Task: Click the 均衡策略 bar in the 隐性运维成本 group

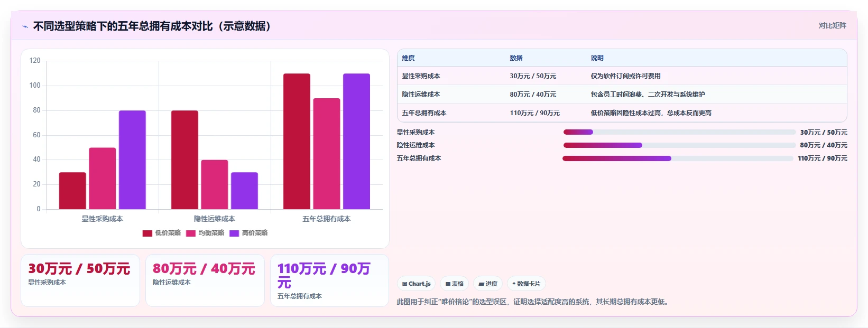Action: [x=215, y=184]
